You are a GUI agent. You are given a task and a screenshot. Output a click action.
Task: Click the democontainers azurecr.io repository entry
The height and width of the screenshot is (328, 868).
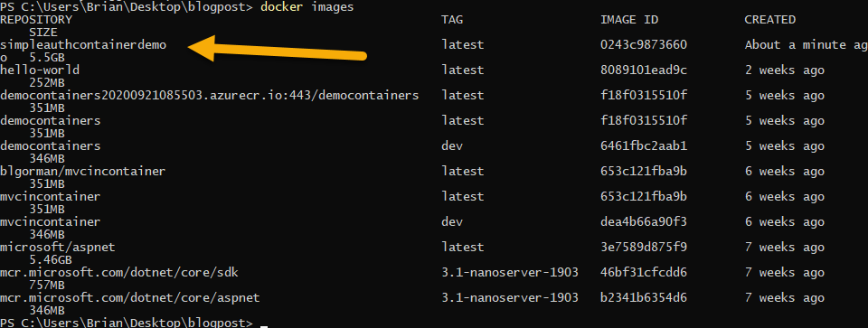[209, 96]
